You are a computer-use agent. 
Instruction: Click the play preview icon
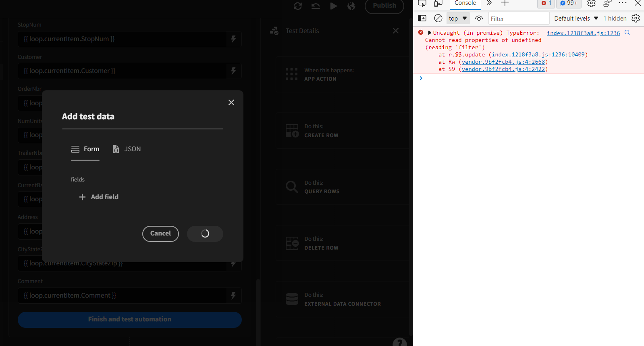(x=334, y=6)
